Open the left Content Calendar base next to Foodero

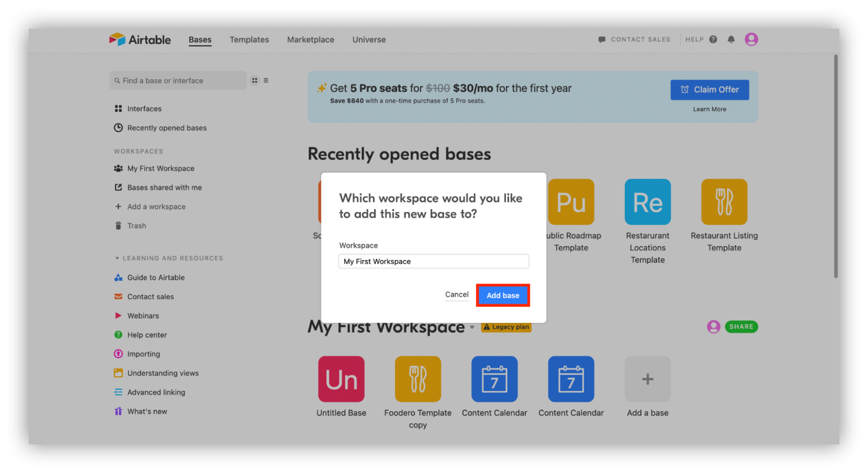(x=495, y=379)
